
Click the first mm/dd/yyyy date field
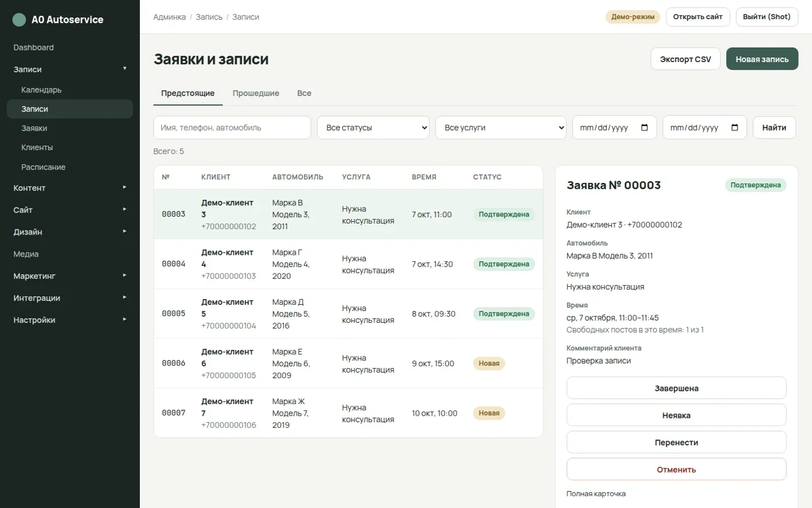pos(614,128)
